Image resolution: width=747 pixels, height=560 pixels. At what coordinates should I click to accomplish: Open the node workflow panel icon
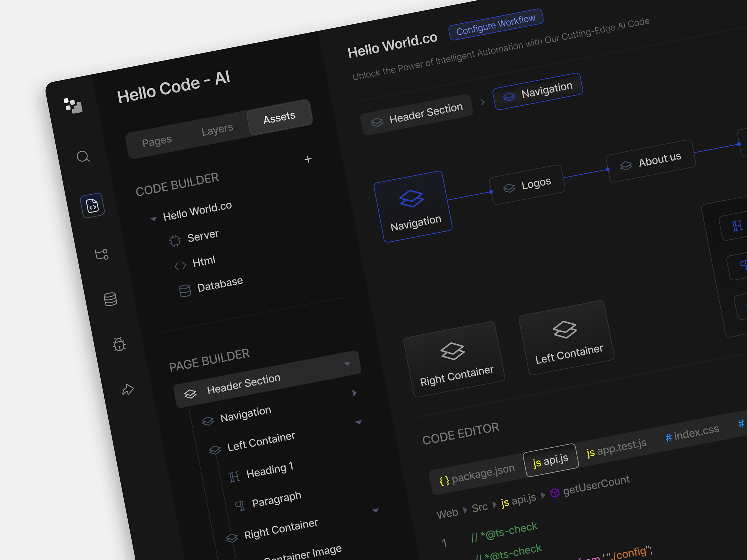[102, 254]
